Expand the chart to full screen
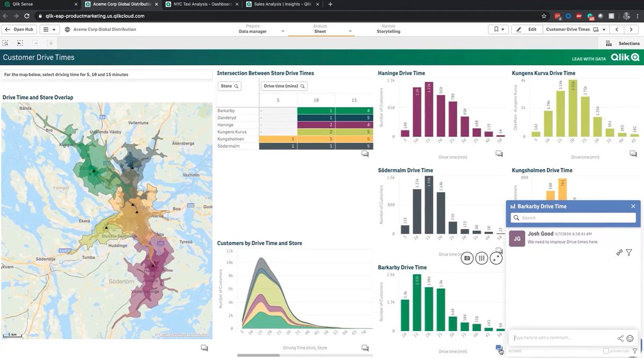The image size is (644, 358). (x=496, y=258)
